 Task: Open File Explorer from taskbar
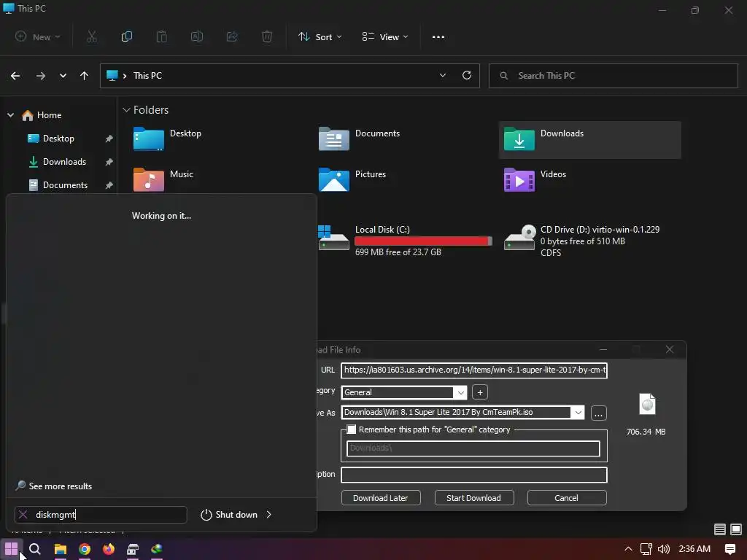(x=60, y=549)
